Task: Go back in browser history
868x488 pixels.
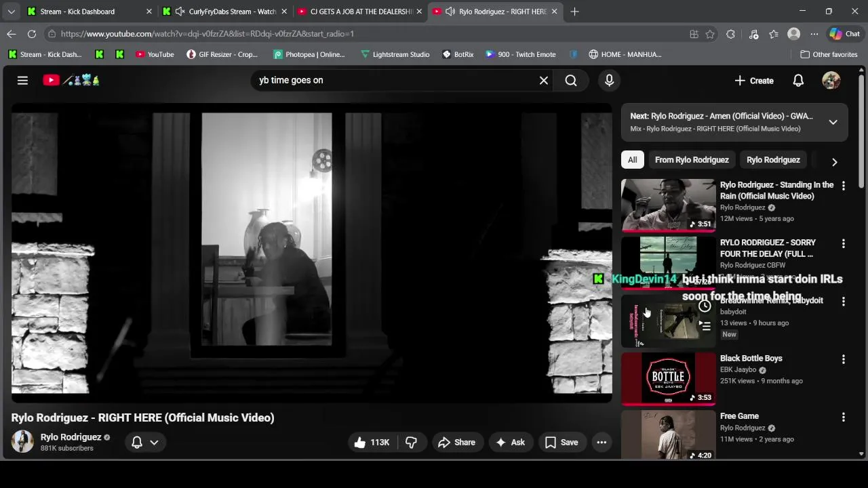Action: coord(12,34)
